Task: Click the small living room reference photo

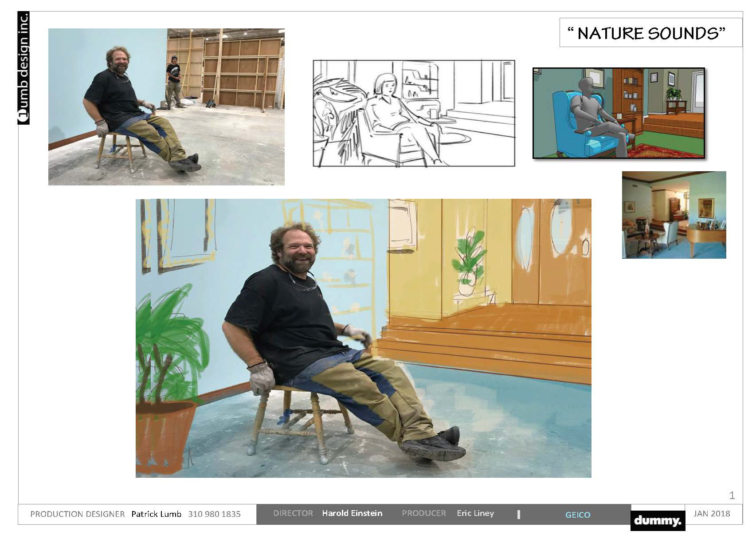Action: pos(674,215)
